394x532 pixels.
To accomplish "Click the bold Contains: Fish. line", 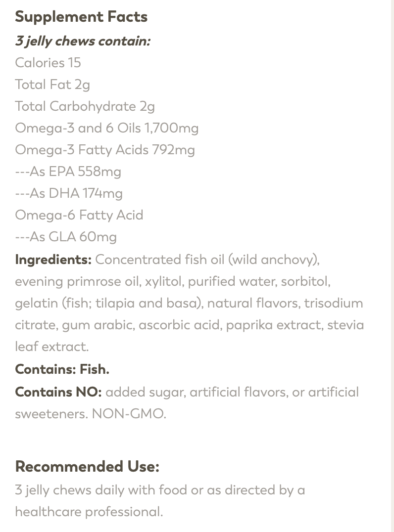I will pos(62,369).
